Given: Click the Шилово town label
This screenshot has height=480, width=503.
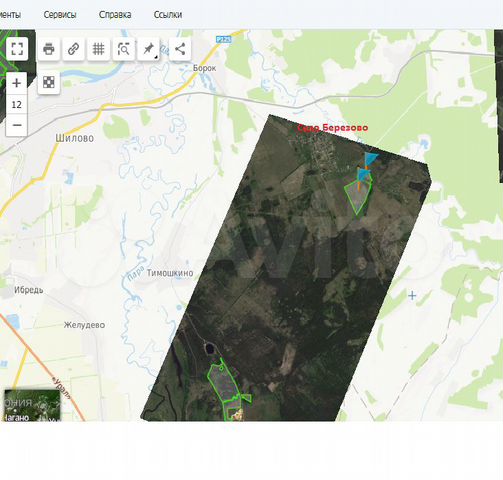Looking at the screenshot, I should click(x=75, y=138).
